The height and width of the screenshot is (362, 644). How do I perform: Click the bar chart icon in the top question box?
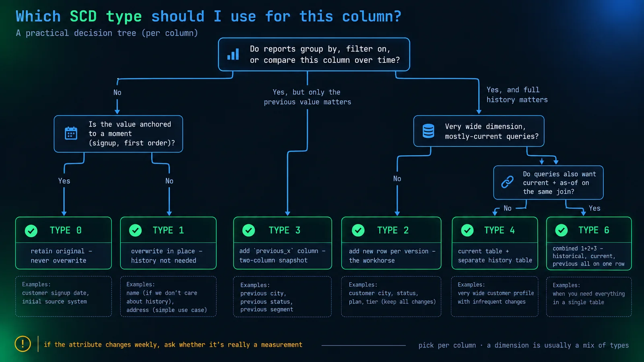pos(233,54)
